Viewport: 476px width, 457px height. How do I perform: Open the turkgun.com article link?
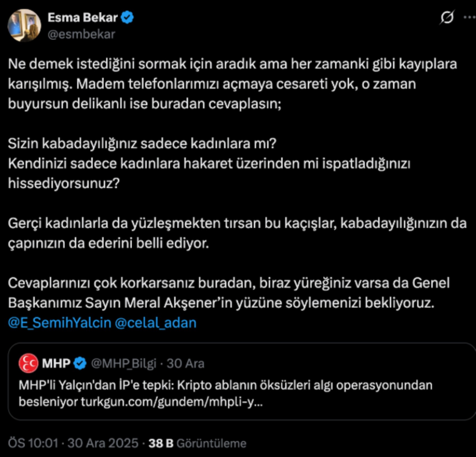coord(172,402)
